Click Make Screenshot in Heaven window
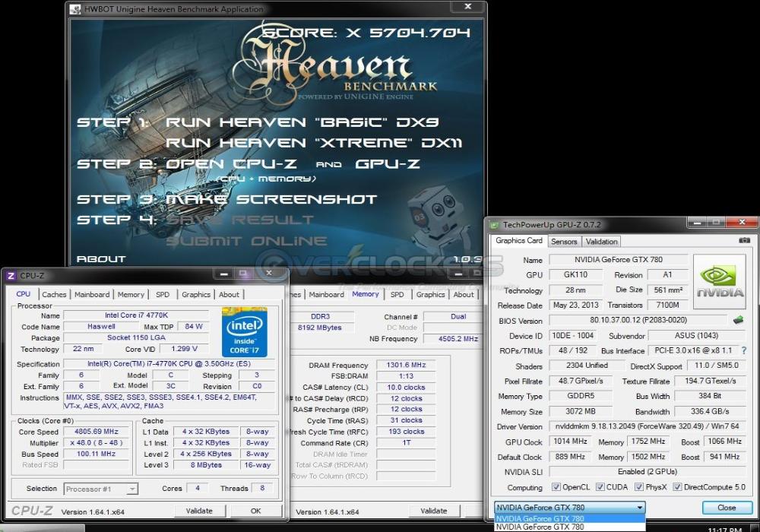760x532 pixels. [x=271, y=199]
